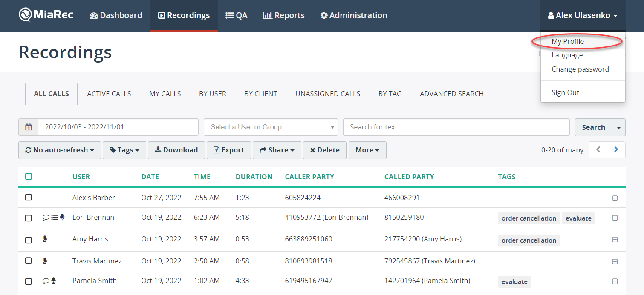Click the Download button
Screen dimensions: 644x295
point(176,150)
